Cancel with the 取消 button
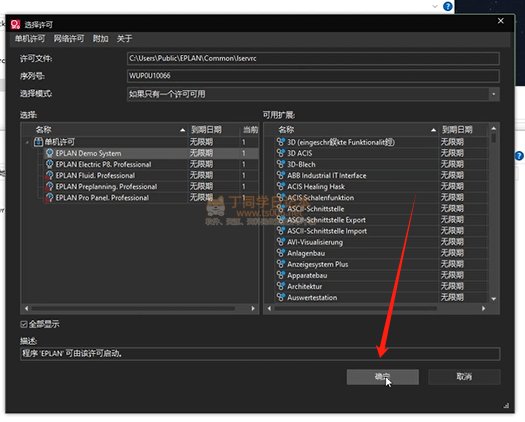Image resolution: width=525 pixels, height=422 pixels. point(464,377)
